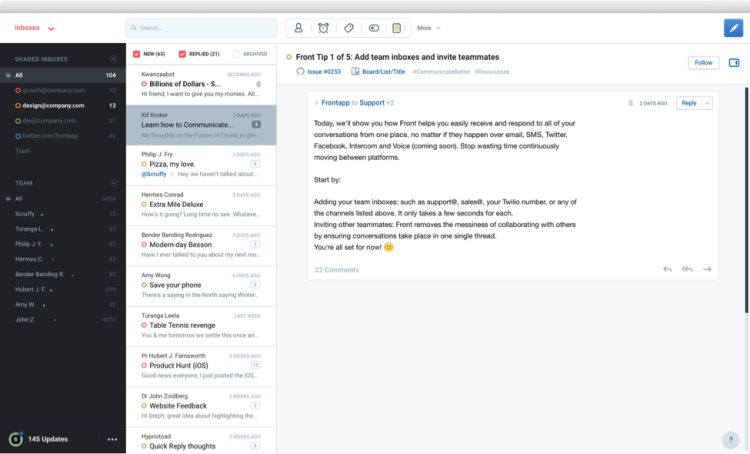Click the 22 Comments link
The height and width of the screenshot is (454, 750).
coord(336,270)
